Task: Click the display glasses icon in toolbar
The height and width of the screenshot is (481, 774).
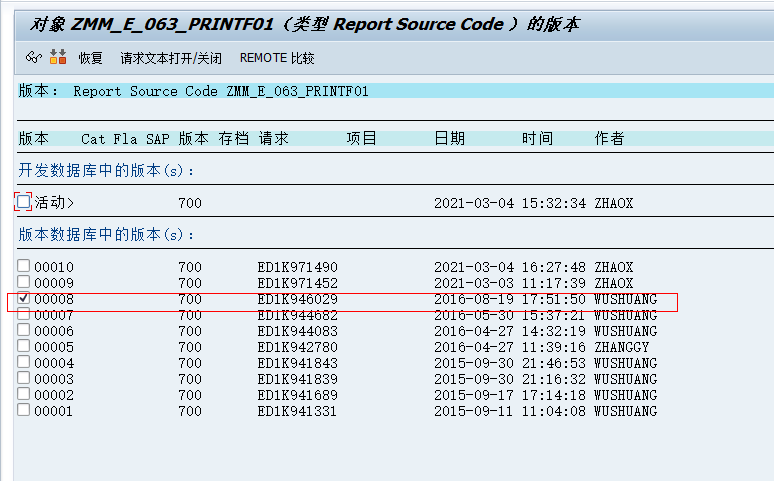Action: 34,58
